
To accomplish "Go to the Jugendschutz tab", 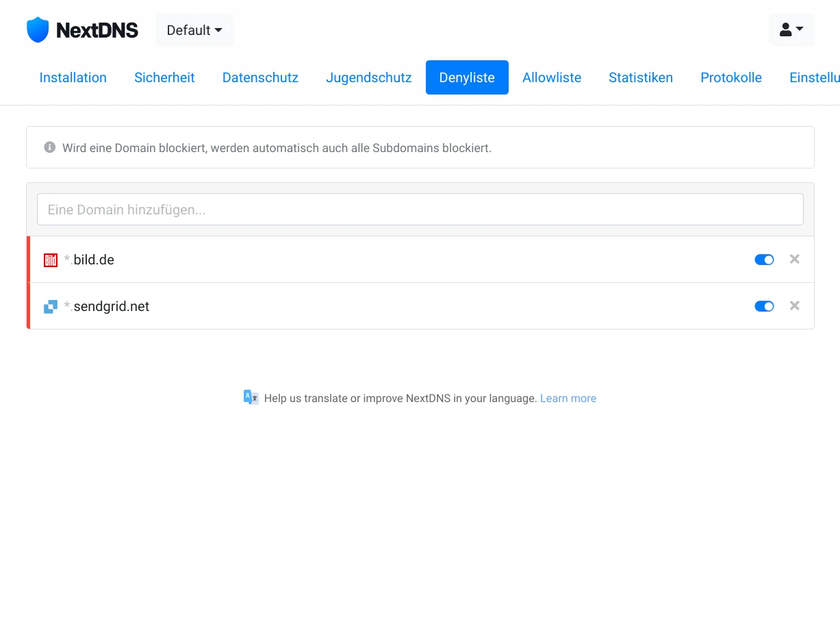I will click(x=369, y=77).
